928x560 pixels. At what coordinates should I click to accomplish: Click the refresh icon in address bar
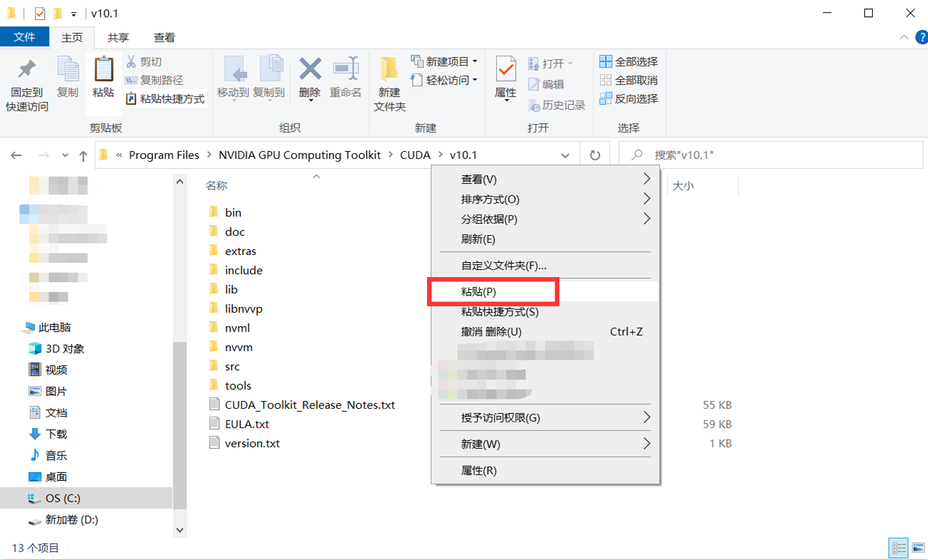[594, 154]
